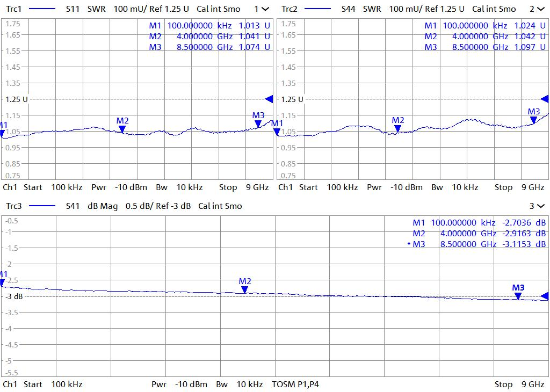Click the 1.25 U reference triangle in the S44 diagram
This screenshot has width=550, height=392.
coord(545,99)
